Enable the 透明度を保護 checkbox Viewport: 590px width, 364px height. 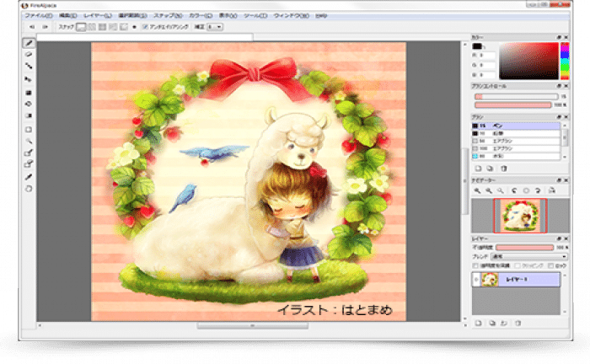click(475, 266)
